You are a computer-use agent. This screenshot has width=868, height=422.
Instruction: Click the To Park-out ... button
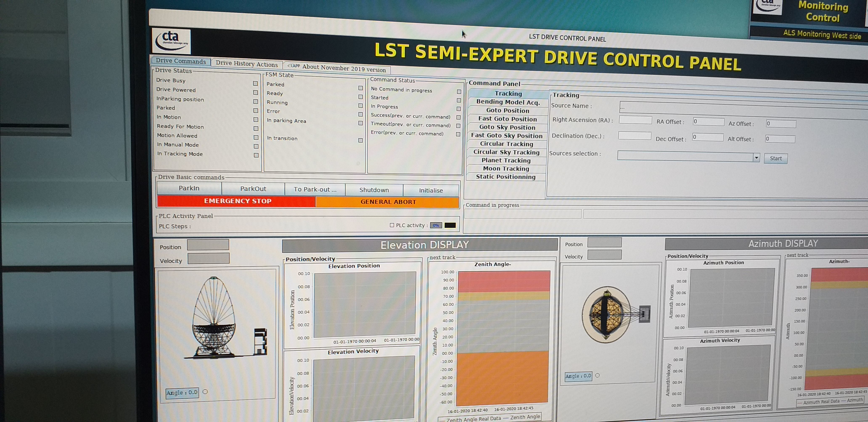[x=315, y=189]
